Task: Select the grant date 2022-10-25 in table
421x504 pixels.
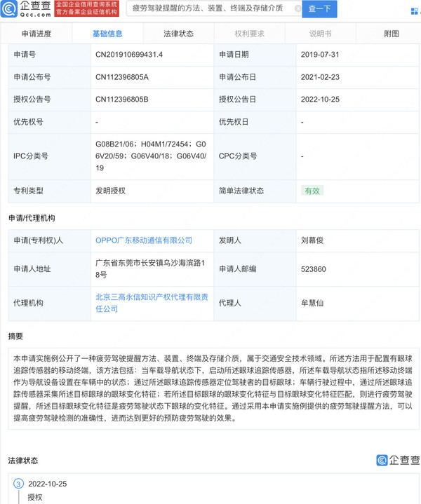Action: [x=320, y=100]
